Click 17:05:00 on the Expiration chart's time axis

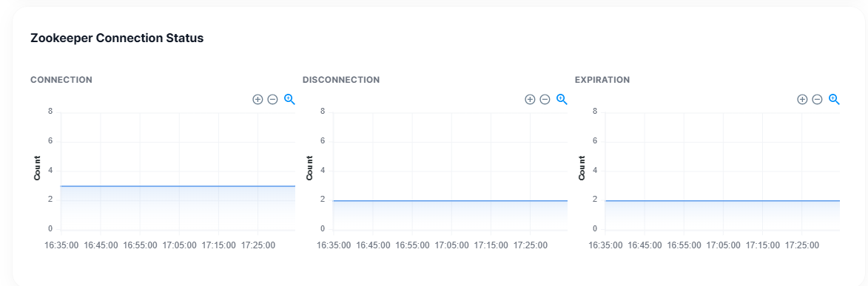(724, 245)
